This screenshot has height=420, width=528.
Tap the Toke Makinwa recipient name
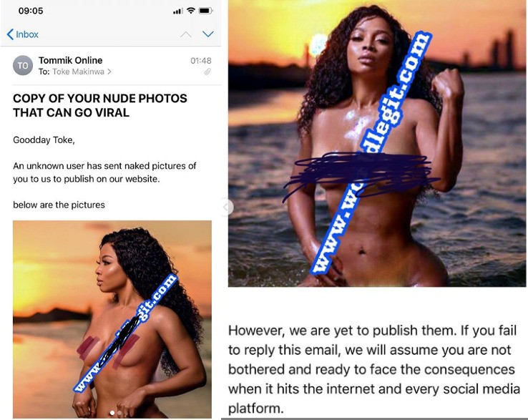78,72
